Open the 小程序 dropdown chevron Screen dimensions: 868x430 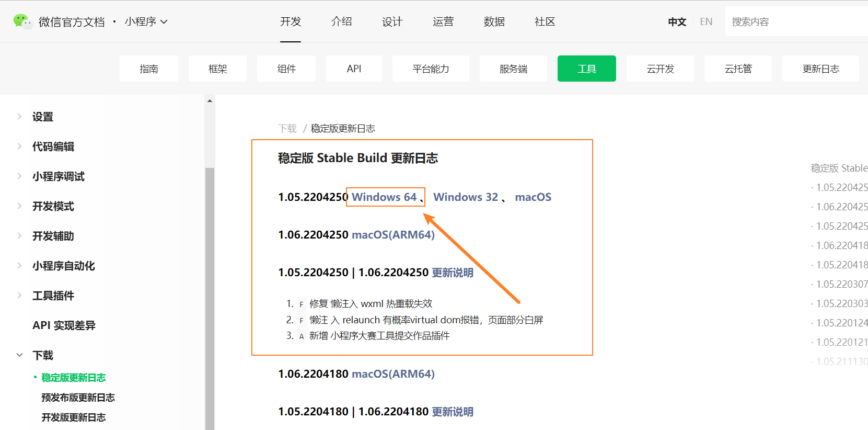(x=164, y=22)
